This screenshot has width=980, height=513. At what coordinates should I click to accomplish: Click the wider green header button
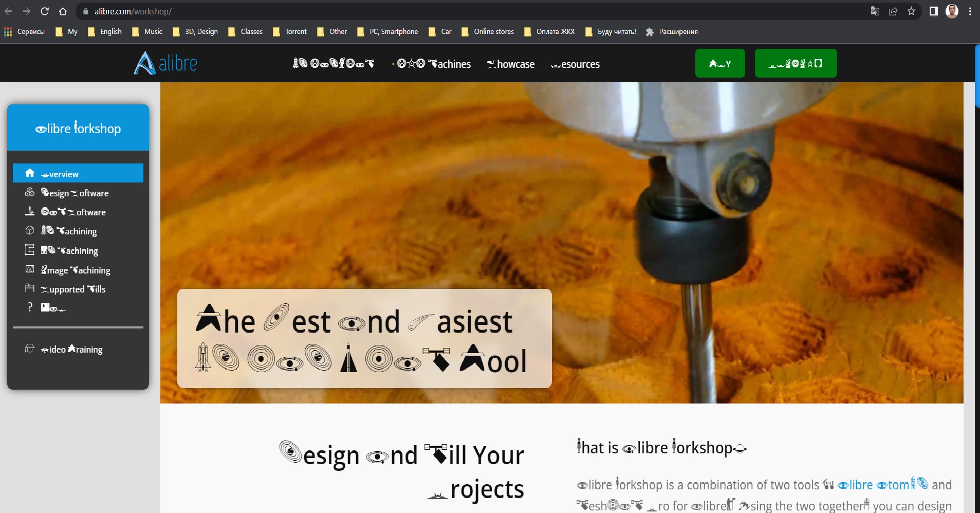[x=796, y=63]
